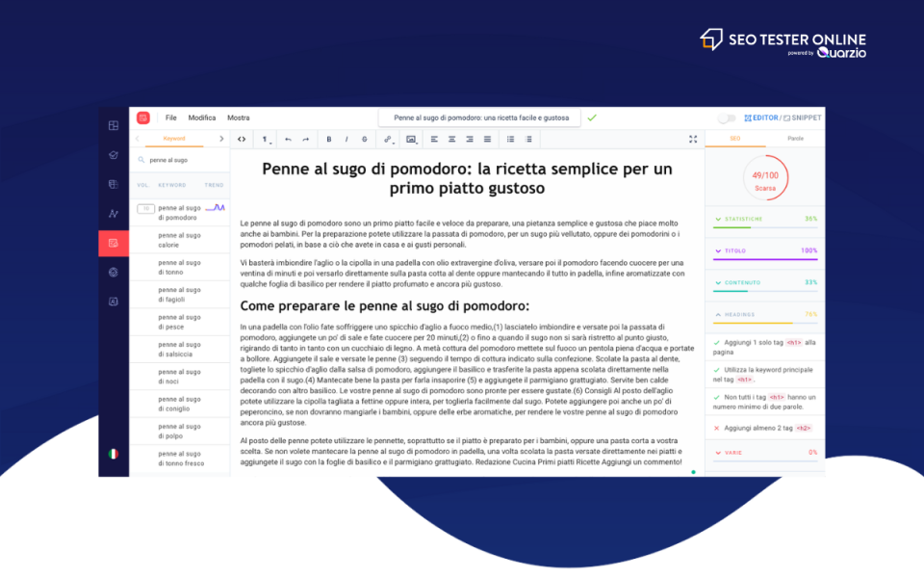
Task: Select keyword 'penne al sugo di noci'
Action: 180,377
